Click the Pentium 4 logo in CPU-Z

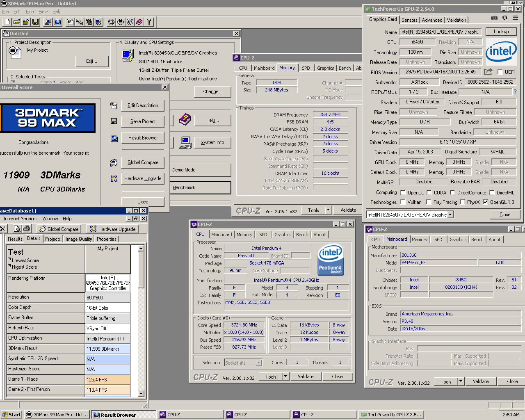331,260
